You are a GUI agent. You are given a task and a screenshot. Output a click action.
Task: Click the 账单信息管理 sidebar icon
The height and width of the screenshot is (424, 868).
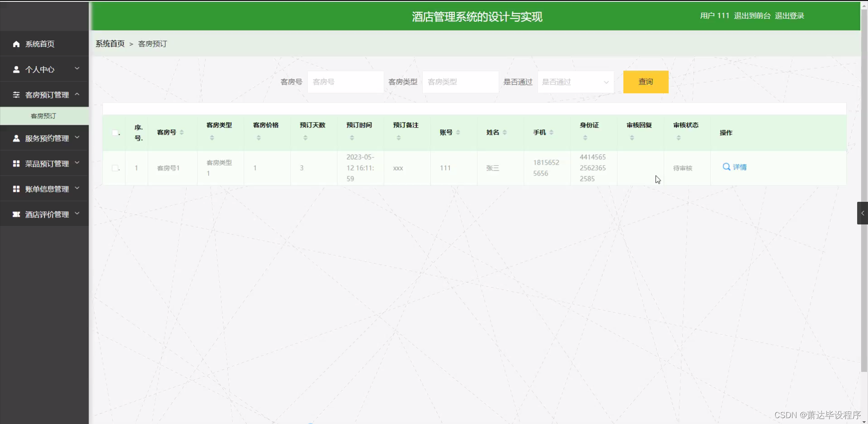(17, 189)
